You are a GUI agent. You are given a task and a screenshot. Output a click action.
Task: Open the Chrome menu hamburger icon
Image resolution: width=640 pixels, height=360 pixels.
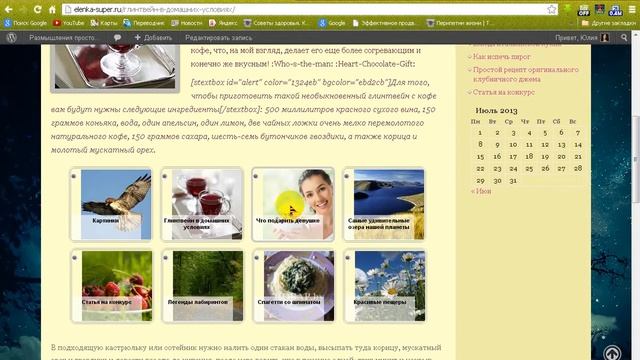(631, 9)
